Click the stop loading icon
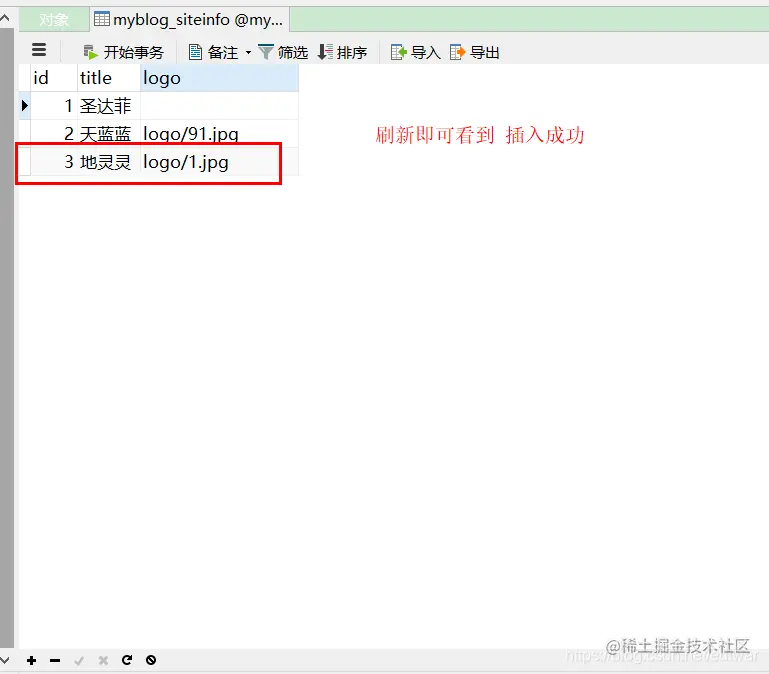Image resolution: width=769 pixels, height=674 pixels. [x=151, y=660]
